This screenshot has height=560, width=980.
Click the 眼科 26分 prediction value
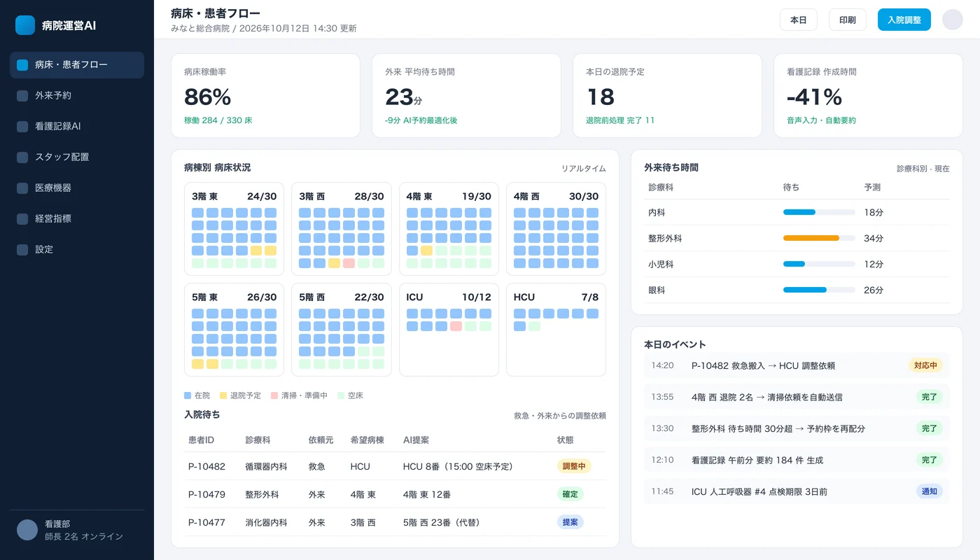[x=874, y=290]
